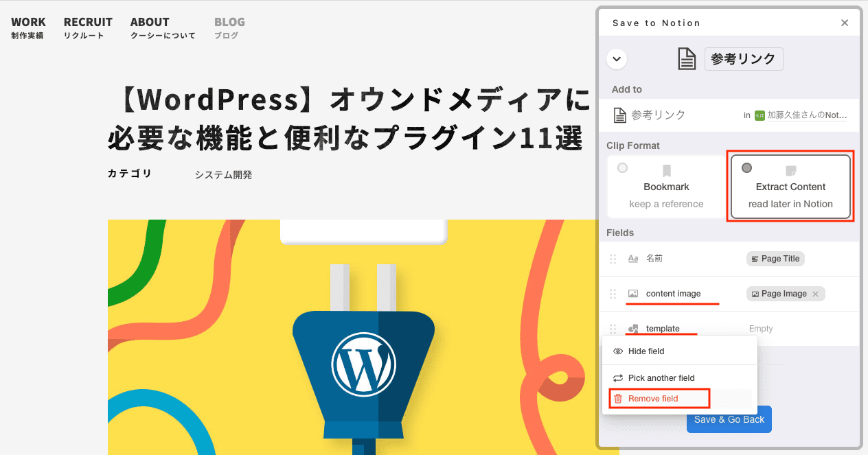Open the BLOG ブログ navigation link

pyautogui.click(x=229, y=27)
